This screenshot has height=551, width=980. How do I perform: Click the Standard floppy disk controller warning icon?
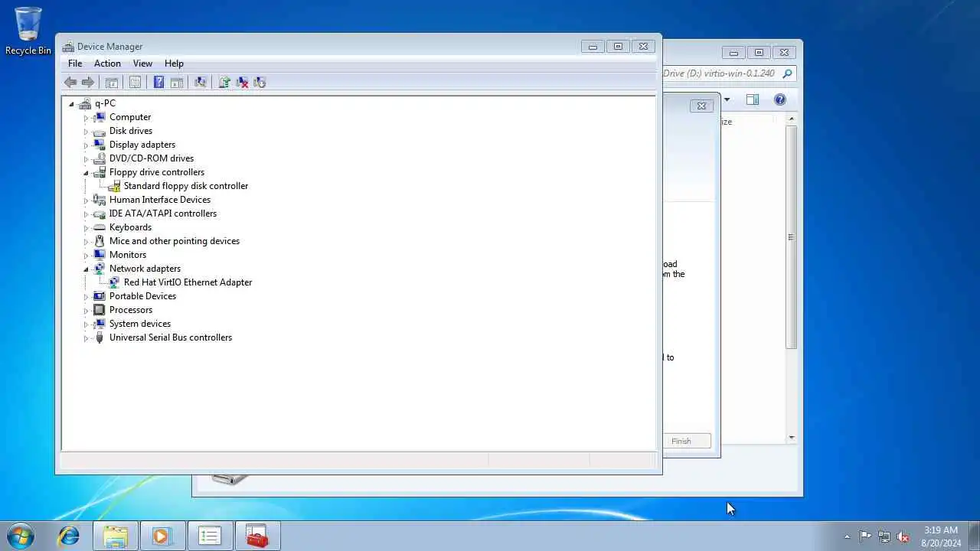click(x=114, y=186)
